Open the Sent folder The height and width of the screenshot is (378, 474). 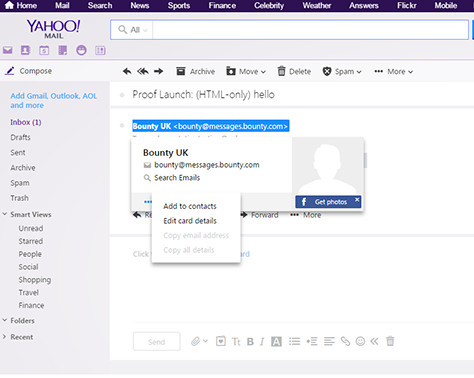[18, 153]
